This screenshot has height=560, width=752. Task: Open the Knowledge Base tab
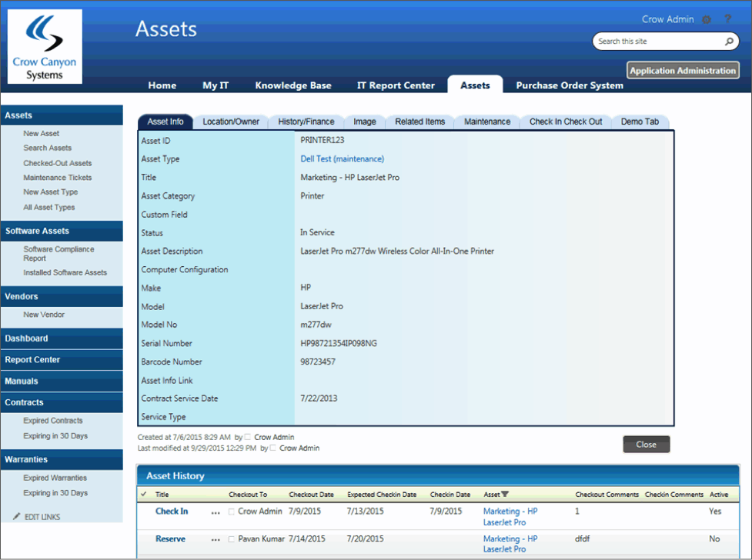pos(293,85)
